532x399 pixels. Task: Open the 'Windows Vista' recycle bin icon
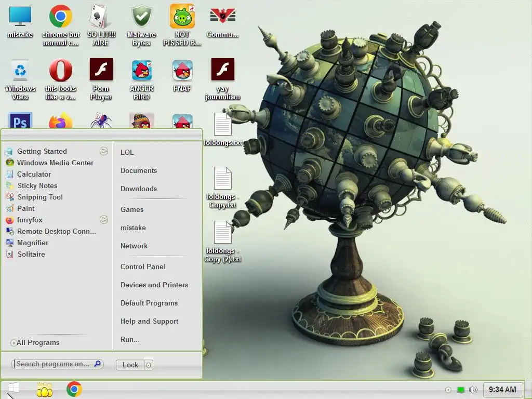point(20,79)
